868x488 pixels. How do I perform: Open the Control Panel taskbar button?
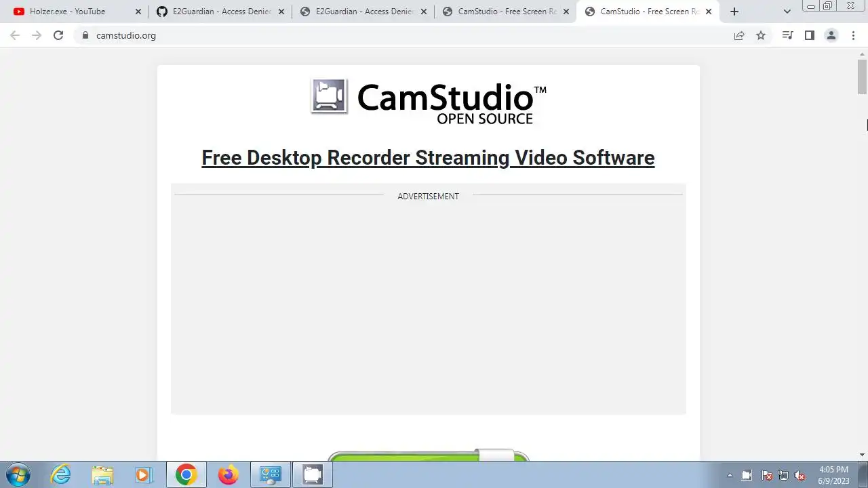[x=271, y=474]
